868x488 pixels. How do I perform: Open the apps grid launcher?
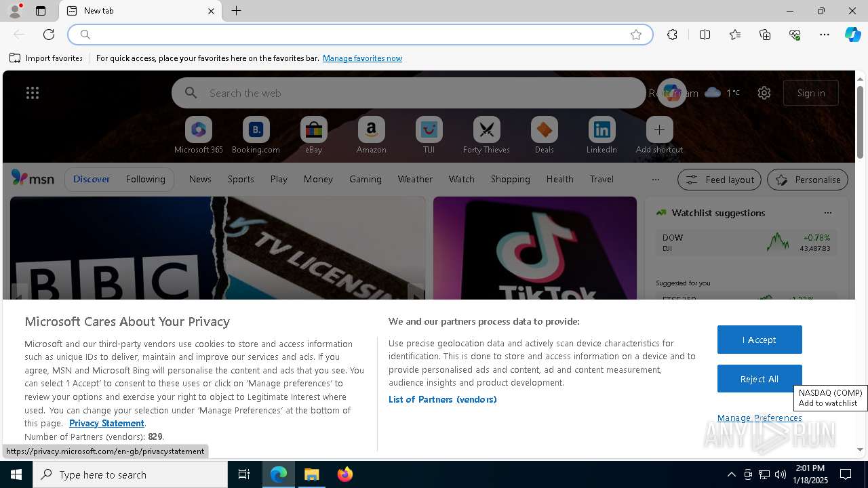33,93
